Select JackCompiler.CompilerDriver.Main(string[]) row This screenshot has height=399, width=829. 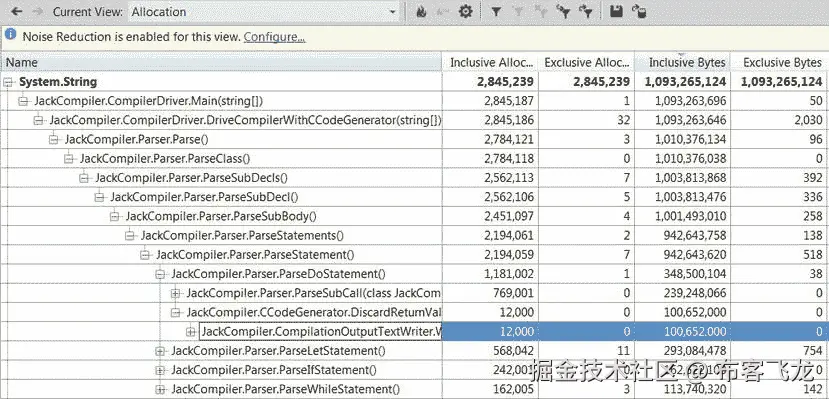(414, 101)
